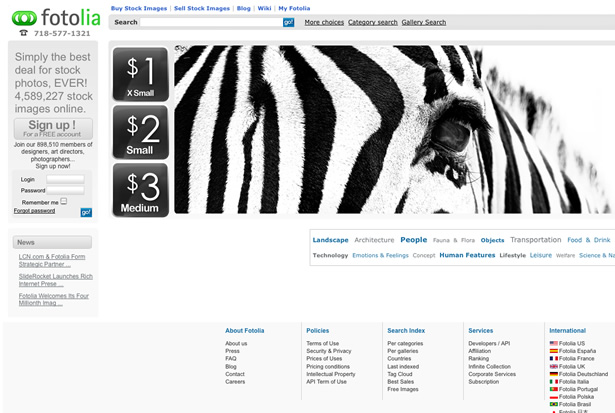
Task: Select the $1 XSmall price tile
Action: 140,74
